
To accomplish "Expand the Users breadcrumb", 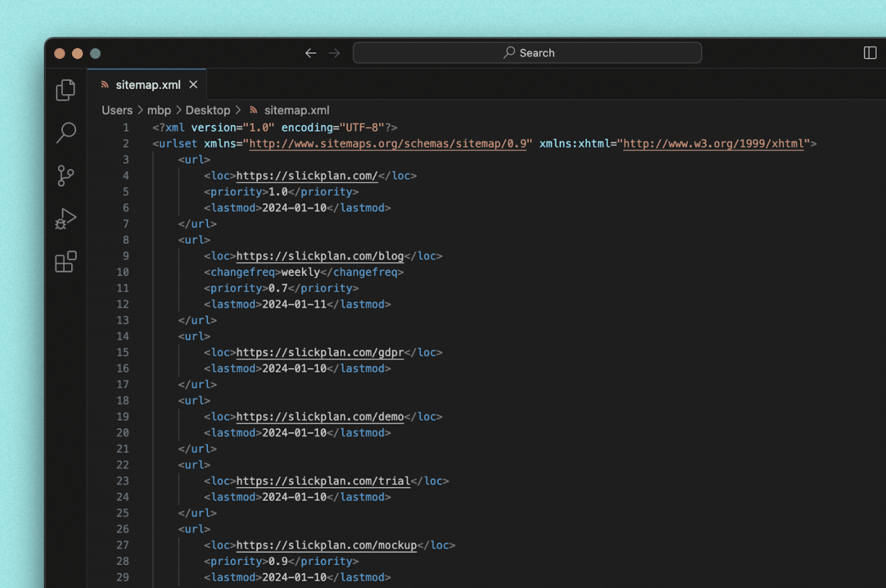I will click(117, 110).
